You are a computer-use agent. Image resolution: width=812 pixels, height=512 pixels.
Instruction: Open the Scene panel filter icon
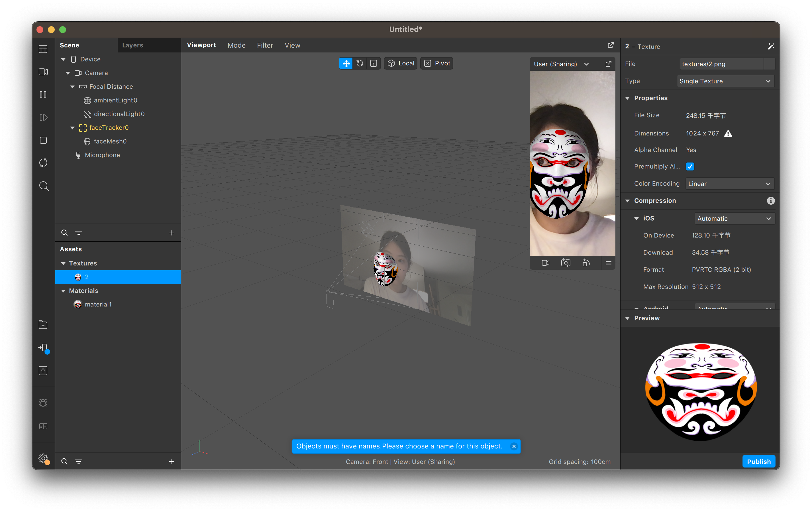(x=79, y=233)
